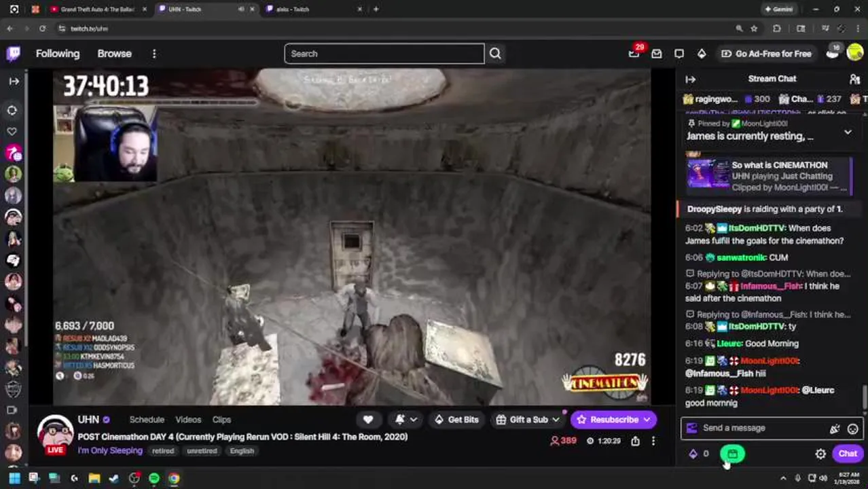The image size is (868, 489).
Task: Expand the left followed channels sidebar
Action: [14, 81]
